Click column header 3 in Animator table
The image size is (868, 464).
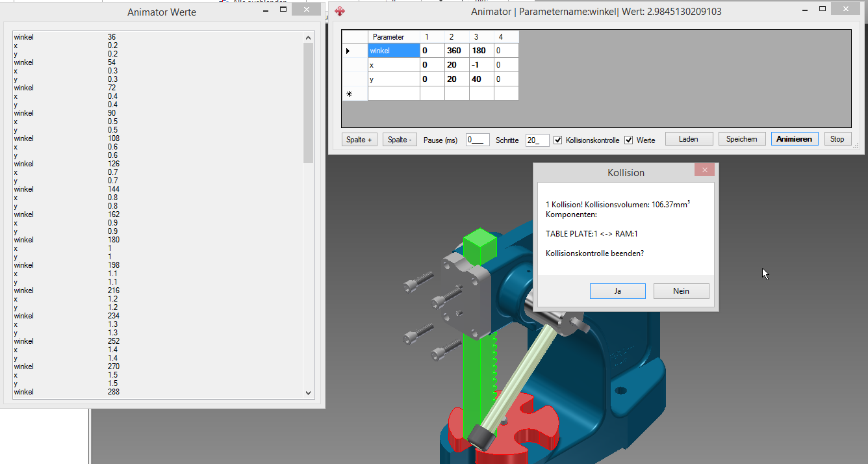click(x=481, y=37)
